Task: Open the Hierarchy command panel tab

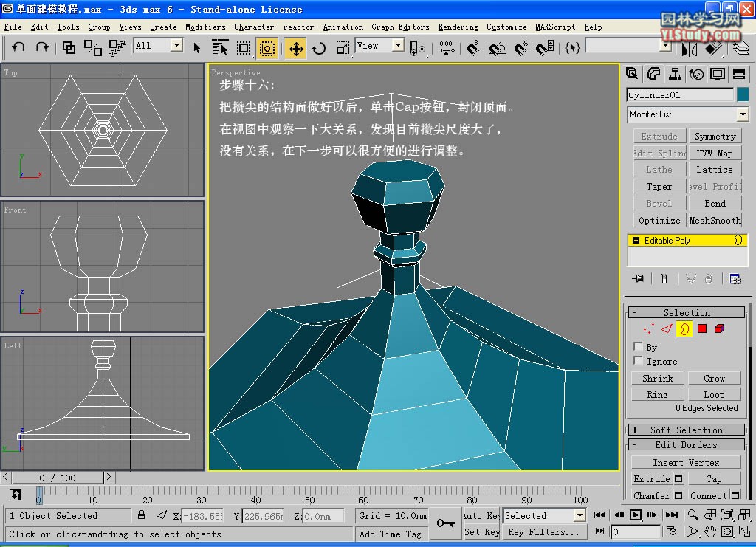Action: tap(675, 74)
